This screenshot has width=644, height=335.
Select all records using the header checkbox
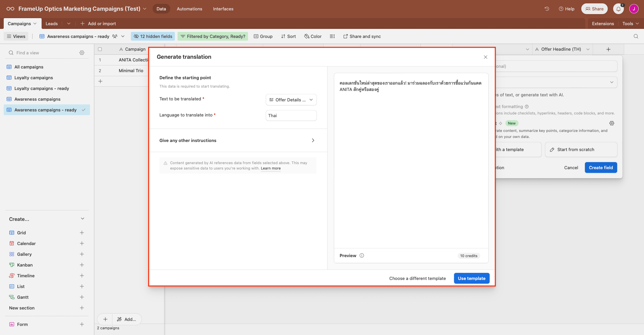tap(100, 49)
